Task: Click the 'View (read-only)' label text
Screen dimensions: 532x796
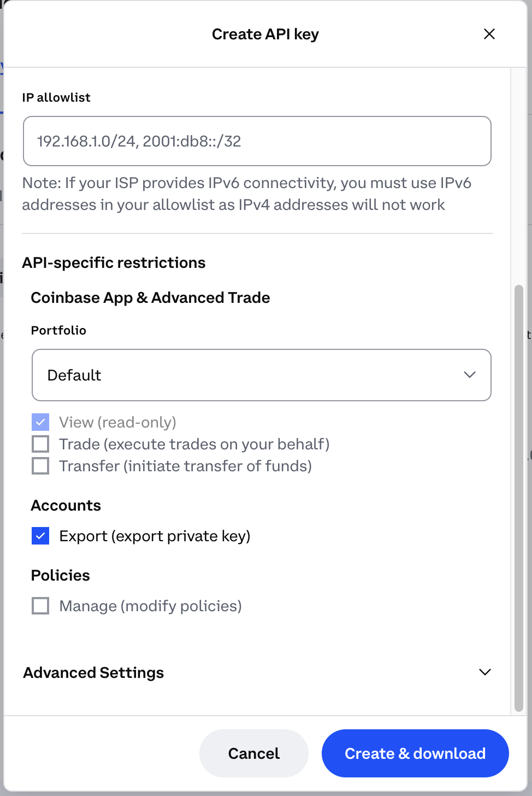Action: [117, 422]
